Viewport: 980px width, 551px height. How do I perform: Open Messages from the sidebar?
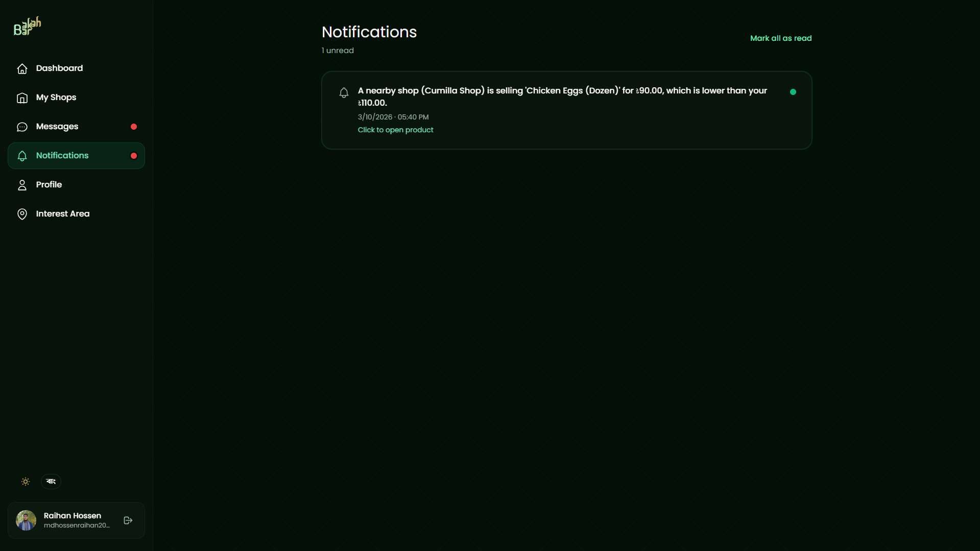57,127
